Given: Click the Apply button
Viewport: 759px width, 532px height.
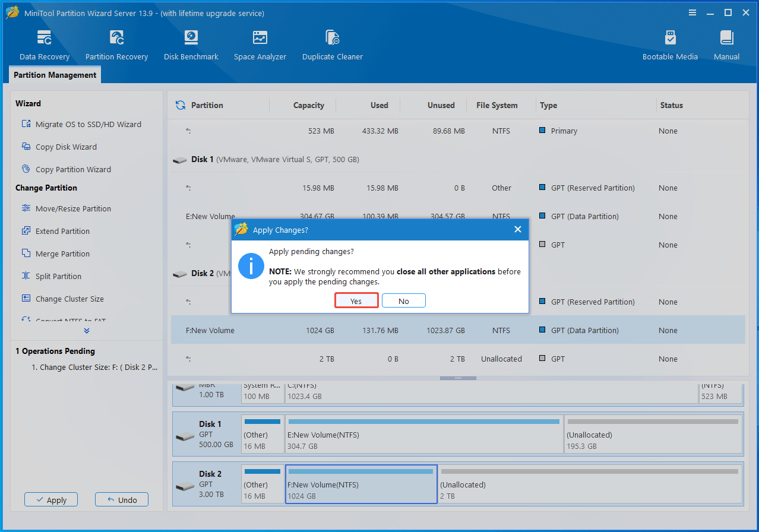Looking at the screenshot, I should pos(50,500).
